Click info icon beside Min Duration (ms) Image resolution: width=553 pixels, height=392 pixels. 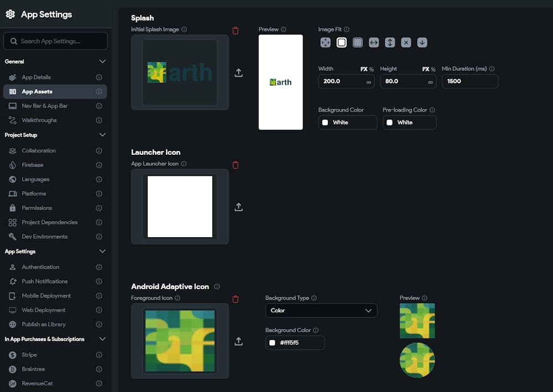(492, 69)
